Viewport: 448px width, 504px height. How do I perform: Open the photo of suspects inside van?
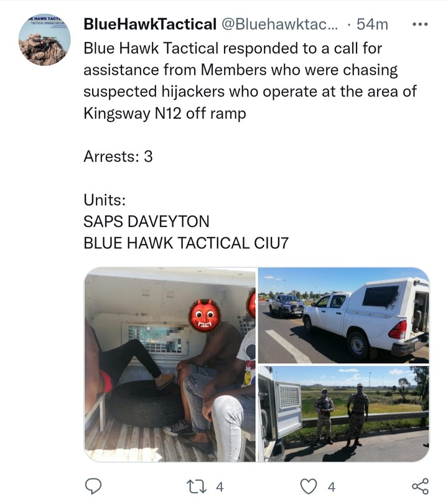pyautogui.click(x=170, y=365)
